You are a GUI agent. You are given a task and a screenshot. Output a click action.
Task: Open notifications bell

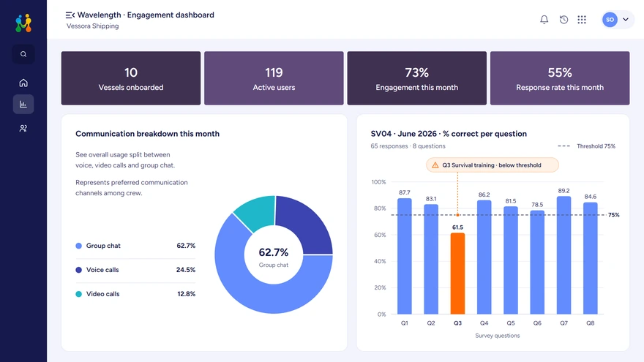(544, 19)
